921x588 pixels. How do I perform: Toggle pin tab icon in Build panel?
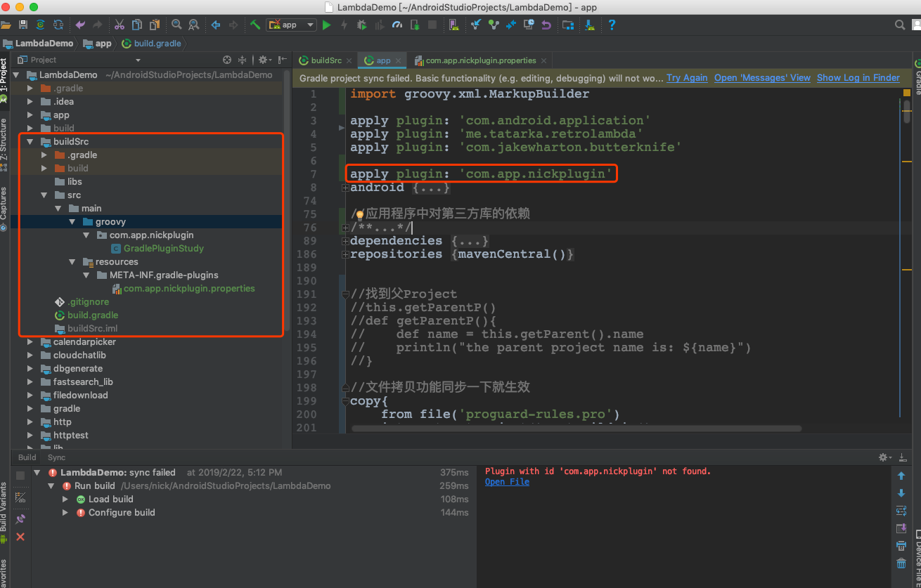(x=20, y=519)
